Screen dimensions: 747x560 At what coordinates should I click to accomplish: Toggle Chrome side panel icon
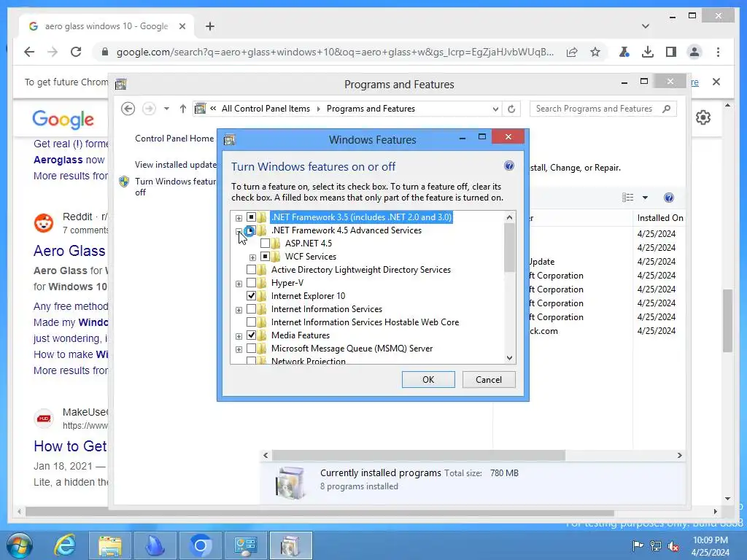tap(671, 52)
